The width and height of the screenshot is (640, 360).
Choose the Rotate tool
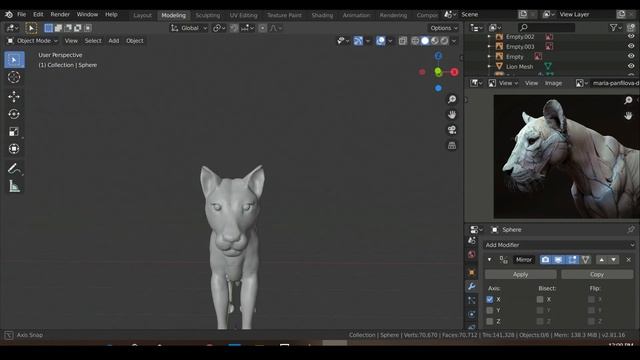[x=14, y=114]
